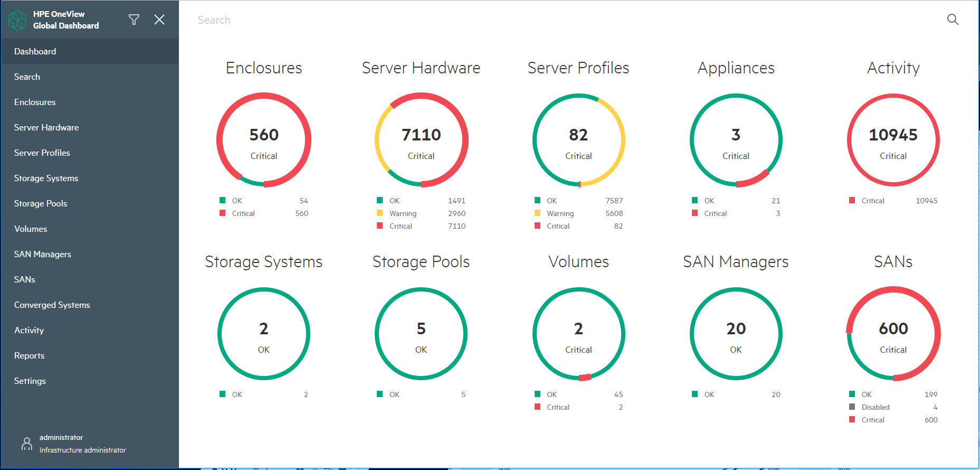Click SANs OK 199 legend row

click(893, 394)
